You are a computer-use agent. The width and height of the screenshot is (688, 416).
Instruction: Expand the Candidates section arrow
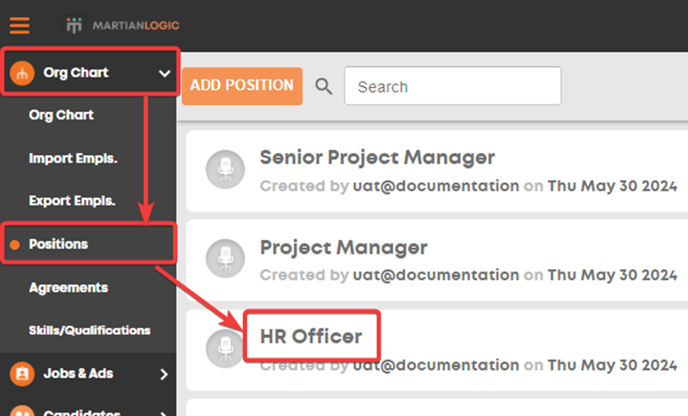coord(164,413)
